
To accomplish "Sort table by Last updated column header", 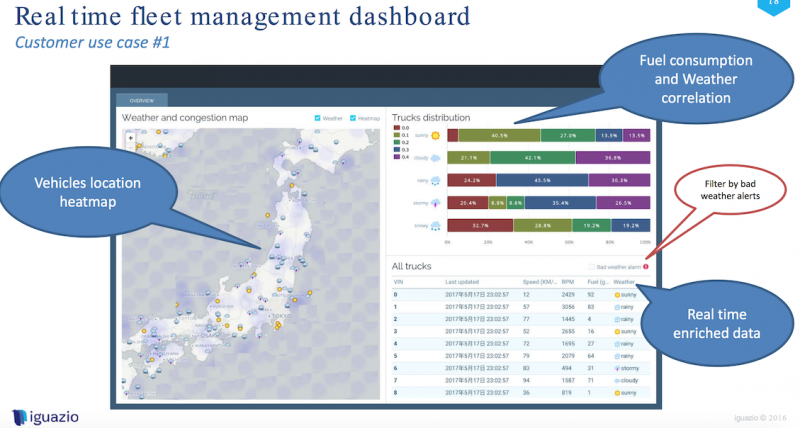I will [x=464, y=283].
